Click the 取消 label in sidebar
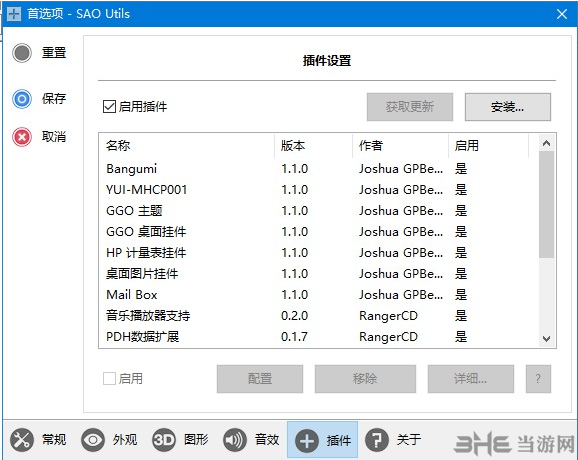578x460 pixels. pyautogui.click(x=54, y=137)
